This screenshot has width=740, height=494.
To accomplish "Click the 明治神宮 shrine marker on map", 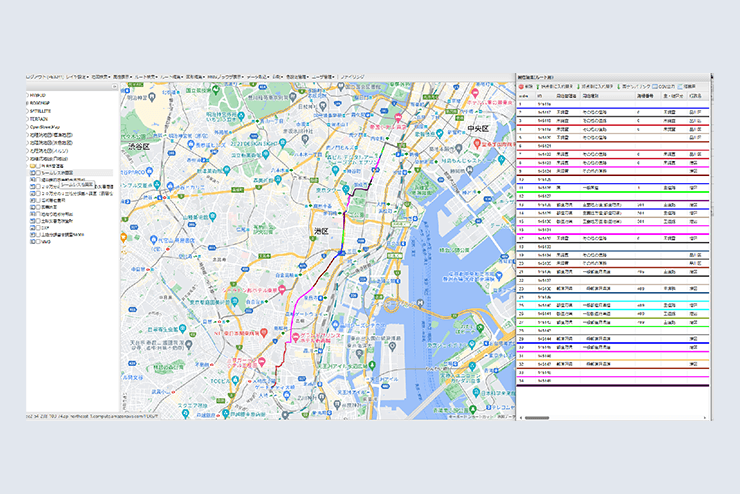I will click(x=152, y=97).
